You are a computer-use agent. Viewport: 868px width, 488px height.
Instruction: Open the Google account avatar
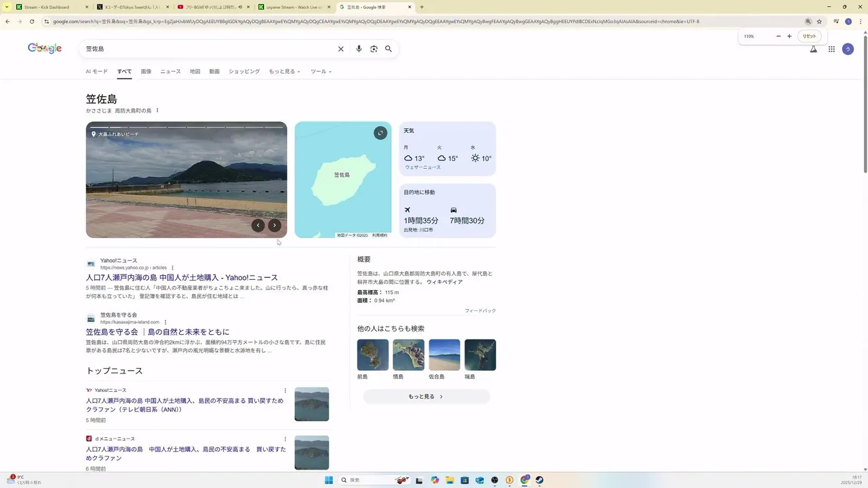click(848, 49)
